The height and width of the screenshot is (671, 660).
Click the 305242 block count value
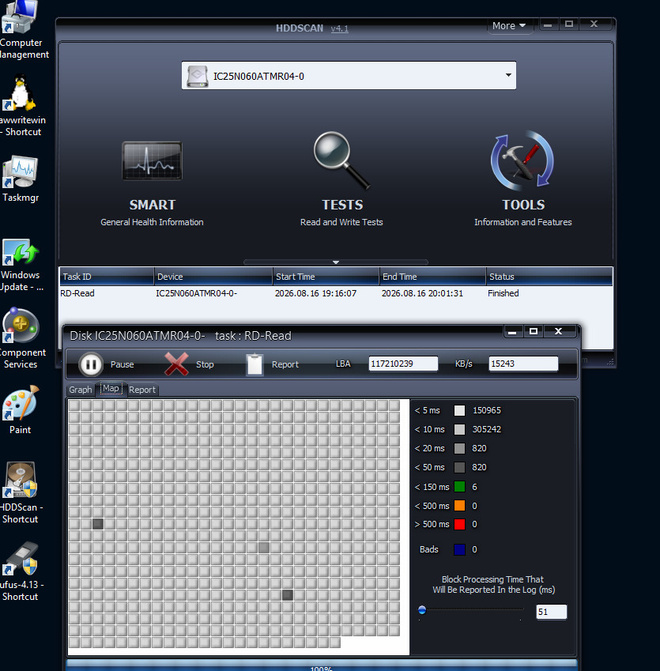[487, 429]
